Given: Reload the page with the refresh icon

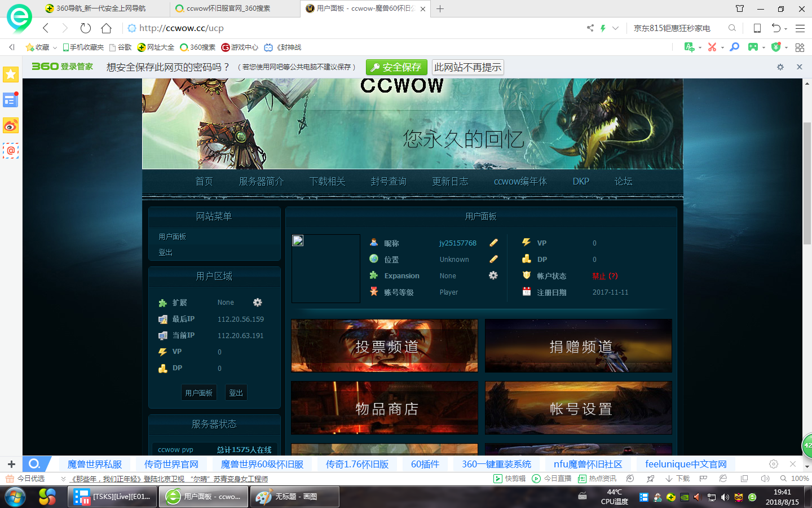Looking at the screenshot, I should (85, 28).
